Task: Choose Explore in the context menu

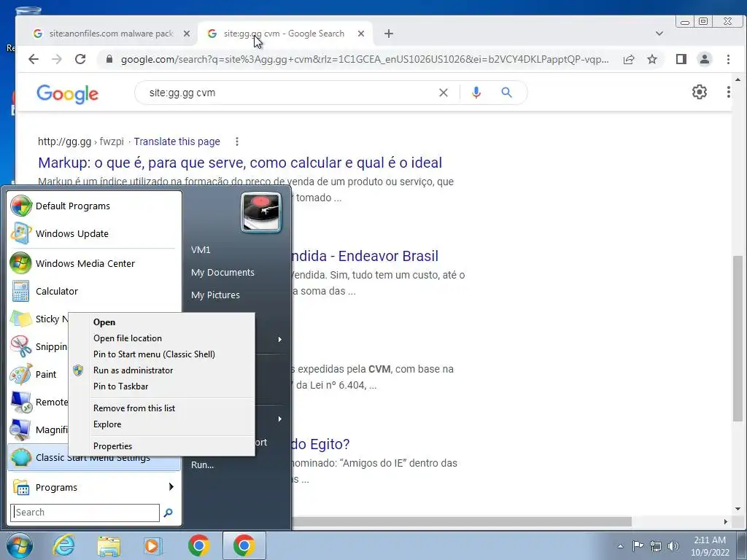Action: [x=107, y=424]
